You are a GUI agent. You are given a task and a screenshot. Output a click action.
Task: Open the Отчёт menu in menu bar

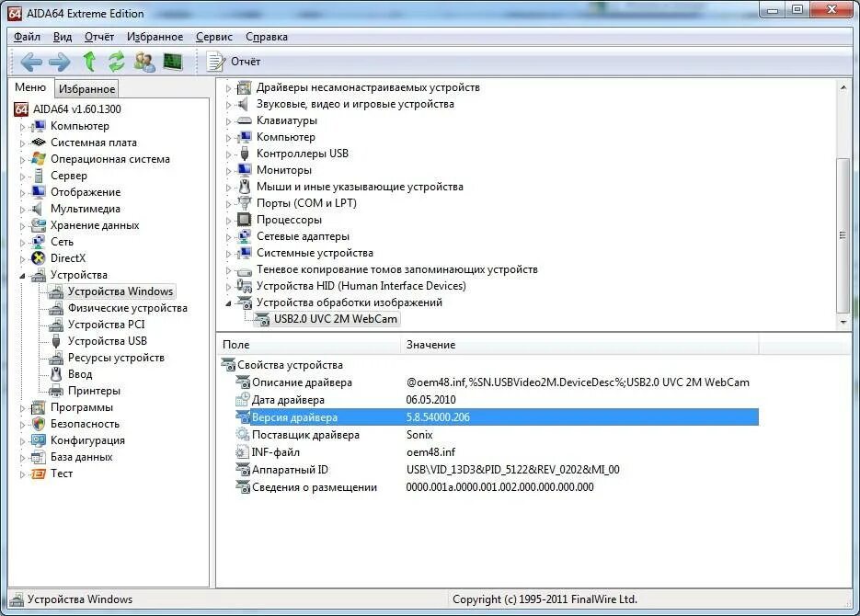pyautogui.click(x=99, y=37)
